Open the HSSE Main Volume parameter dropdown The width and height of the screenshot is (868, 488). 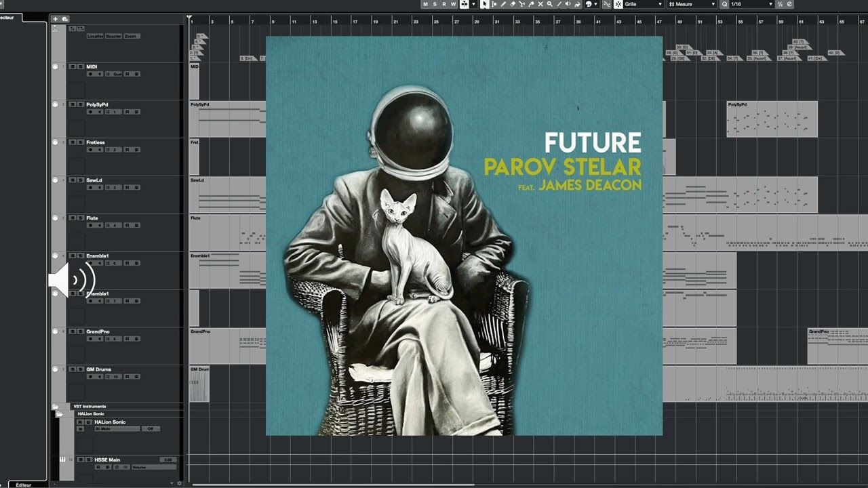[154, 467]
